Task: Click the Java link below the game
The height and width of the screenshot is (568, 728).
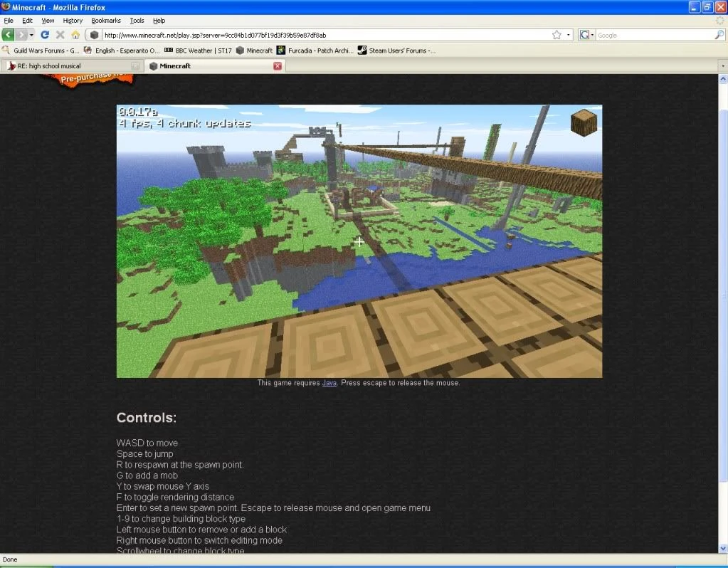Action: pos(329,383)
